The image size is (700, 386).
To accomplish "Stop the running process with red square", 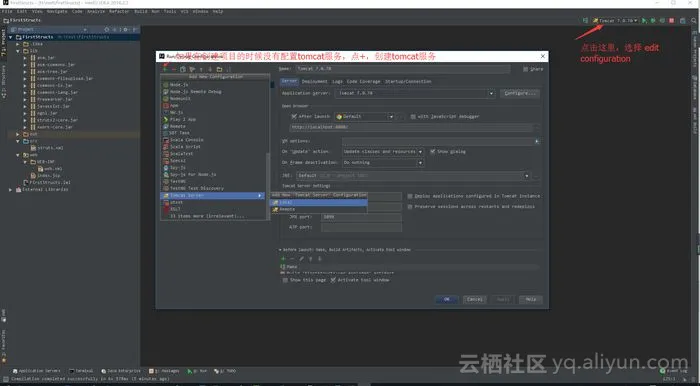I will pyautogui.click(x=671, y=21).
